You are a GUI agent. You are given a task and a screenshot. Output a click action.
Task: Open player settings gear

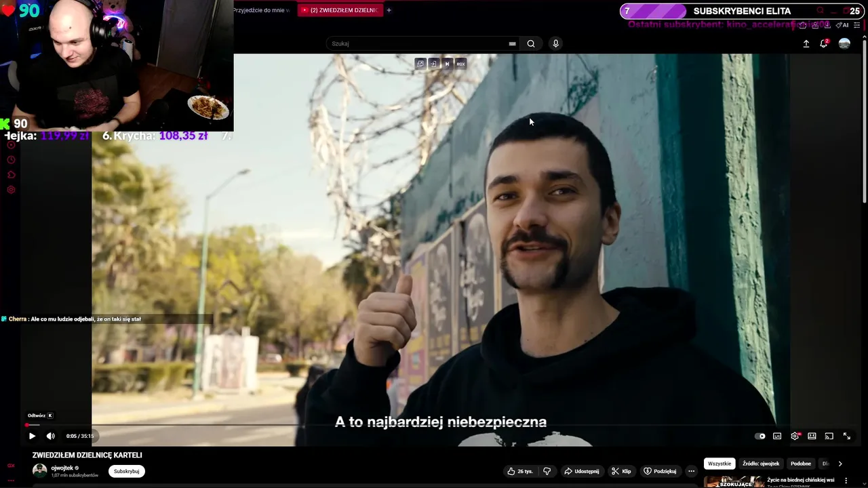point(795,436)
